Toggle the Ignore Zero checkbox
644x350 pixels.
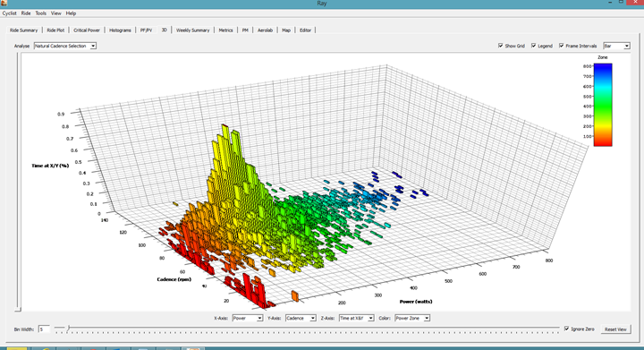tap(567, 329)
